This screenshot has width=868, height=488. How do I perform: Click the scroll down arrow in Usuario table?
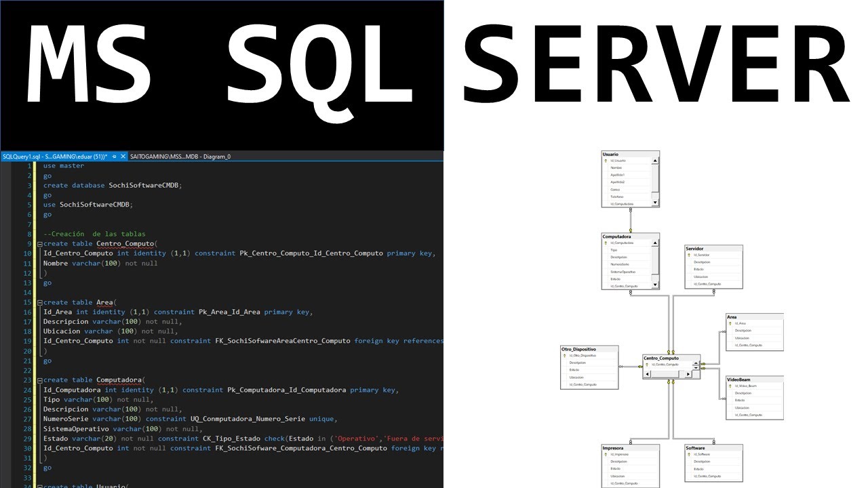655,203
